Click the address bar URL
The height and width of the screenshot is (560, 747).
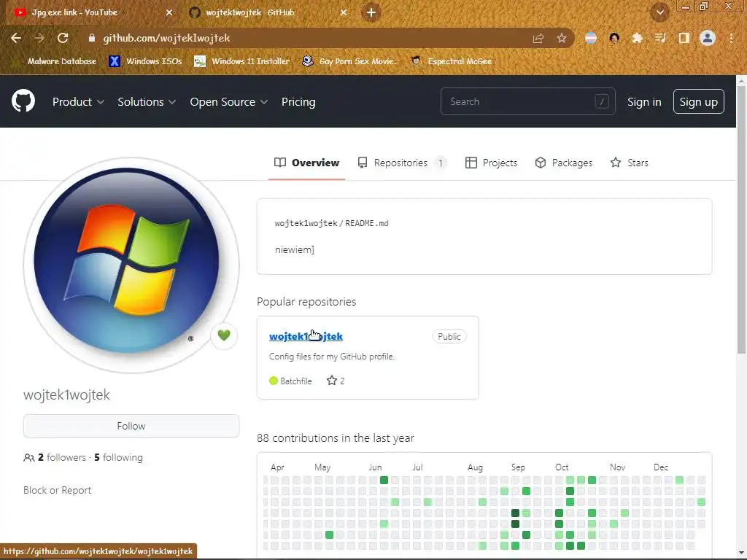(x=166, y=38)
